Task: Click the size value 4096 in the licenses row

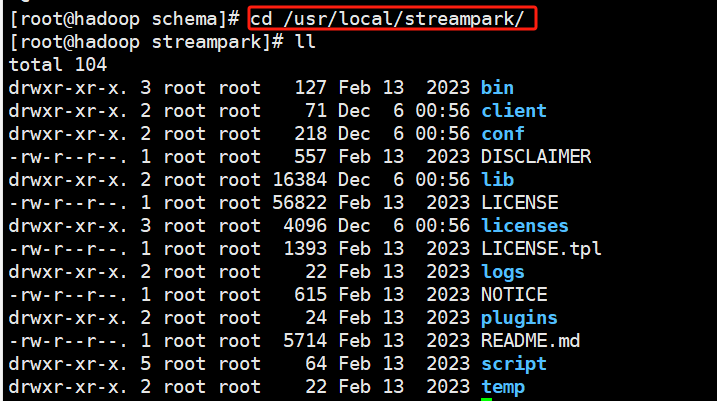Action: coord(305,226)
